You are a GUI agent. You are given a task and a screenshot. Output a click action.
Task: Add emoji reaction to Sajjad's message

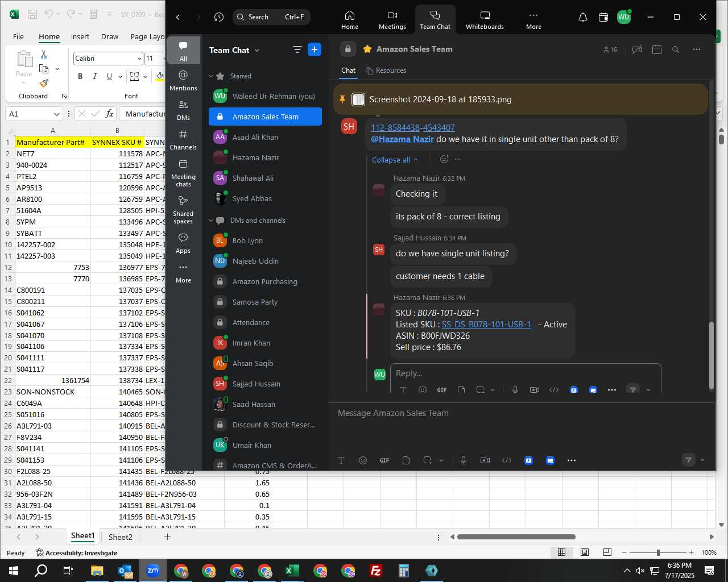[444, 160]
